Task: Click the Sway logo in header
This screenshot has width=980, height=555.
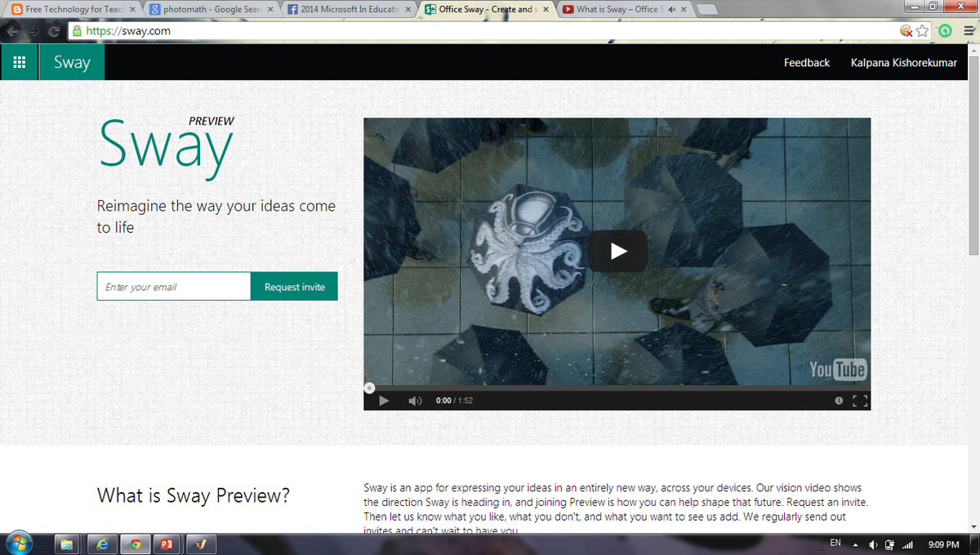Action: point(72,62)
